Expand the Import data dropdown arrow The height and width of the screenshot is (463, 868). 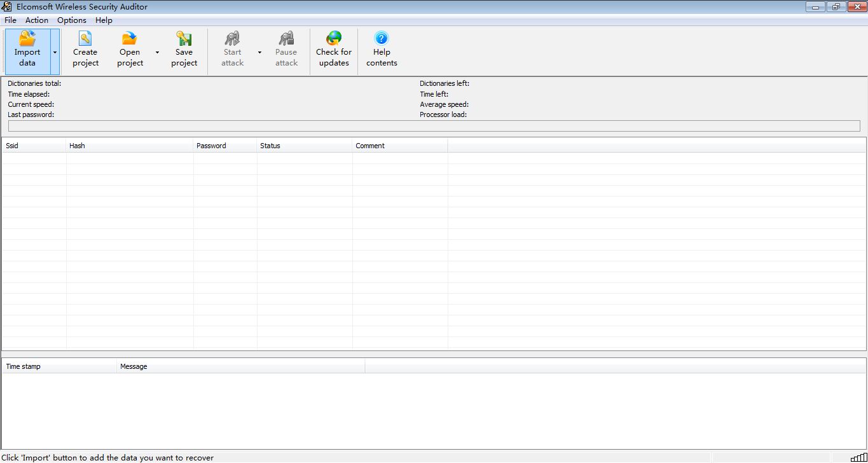[55, 52]
